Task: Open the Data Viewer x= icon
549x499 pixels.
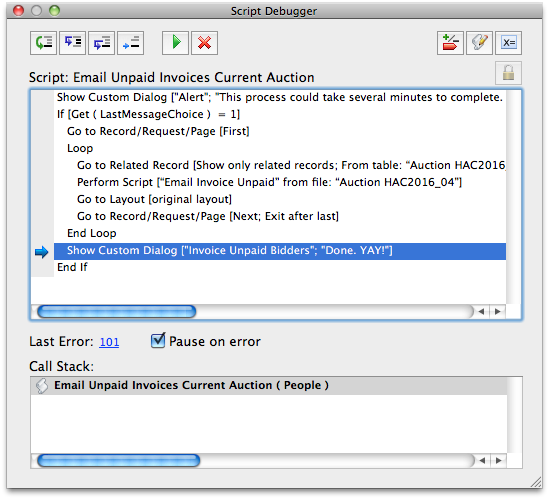Action: click(x=508, y=43)
